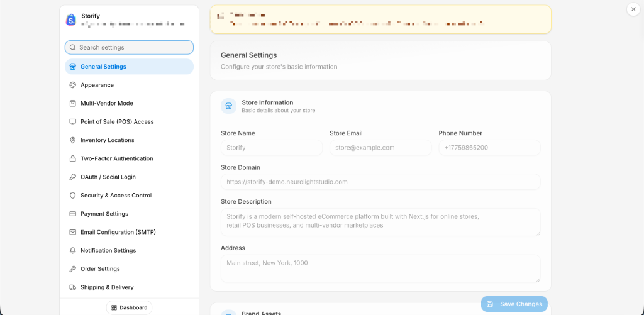Viewport: 644px width, 315px height.
Task: Focus the Search settings field
Action: pyautogui.click(x=129, y=47)
